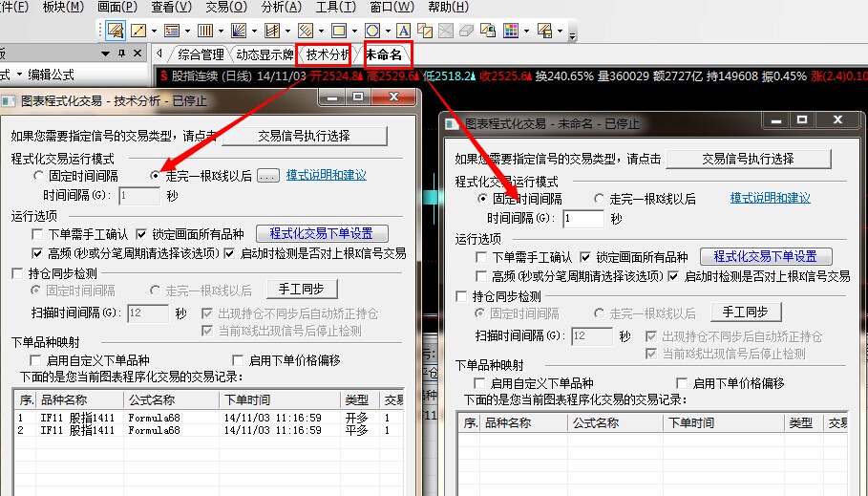Select the rectangle drawing tool
The width and height of the screenshot is (868, 496).
(339, 31)
